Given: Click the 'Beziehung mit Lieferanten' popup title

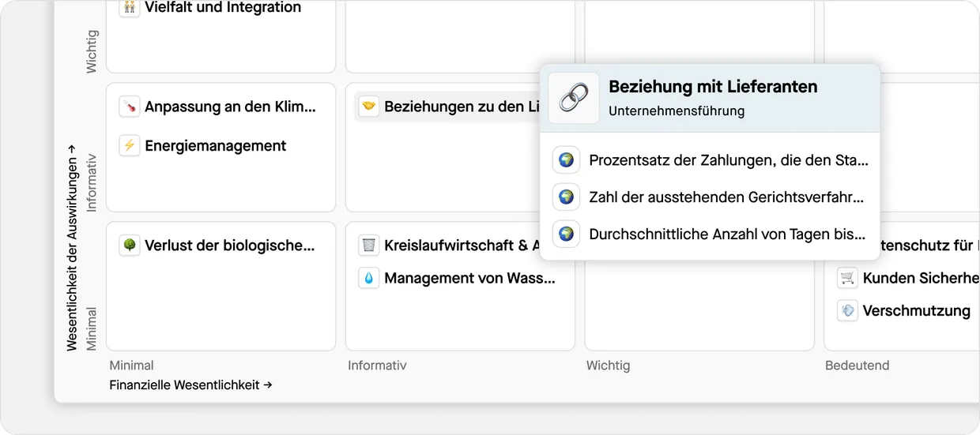Looking at the screenshot, I should [x=712, y=87].
